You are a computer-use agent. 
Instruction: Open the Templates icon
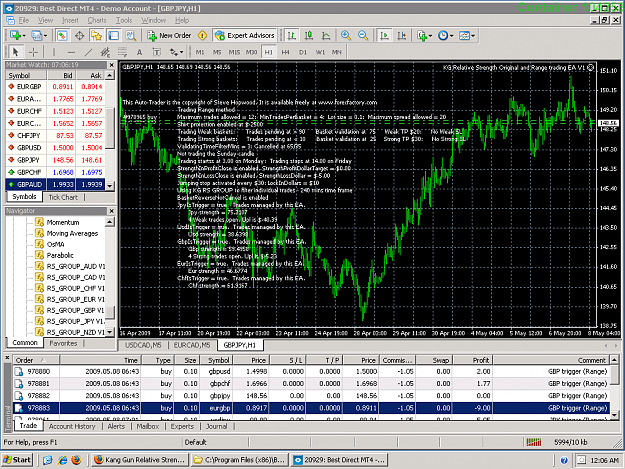464,35
